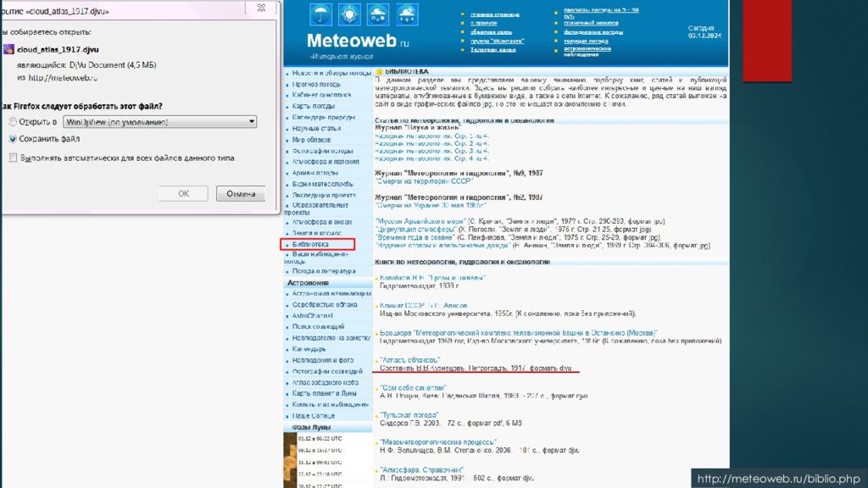
Task: Open "Атмосфера. Справочник" book link
Action: [422, 469]
